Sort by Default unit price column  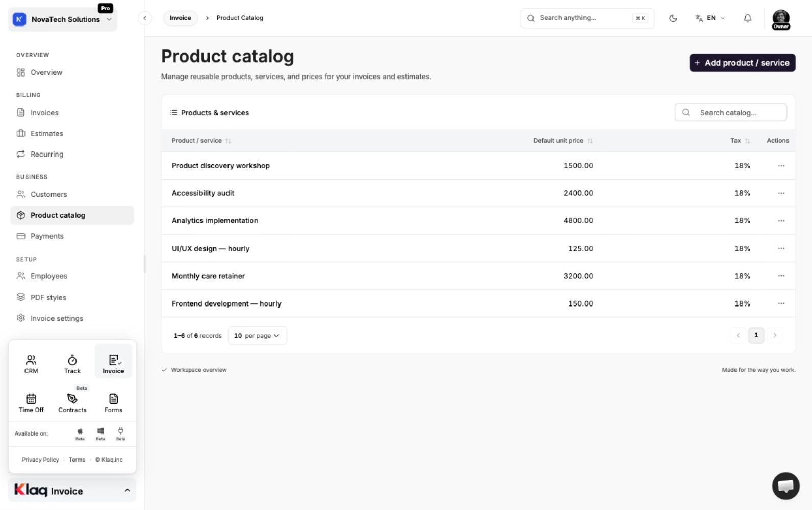(x=563, y=141)
